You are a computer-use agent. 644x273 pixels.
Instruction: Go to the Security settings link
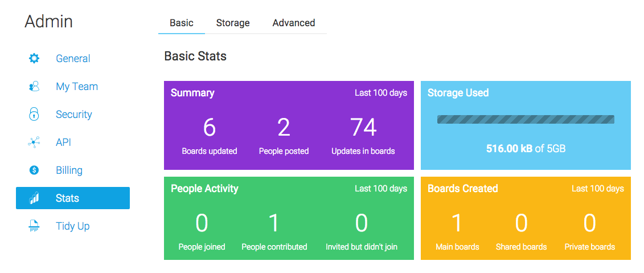pos(74,115)
